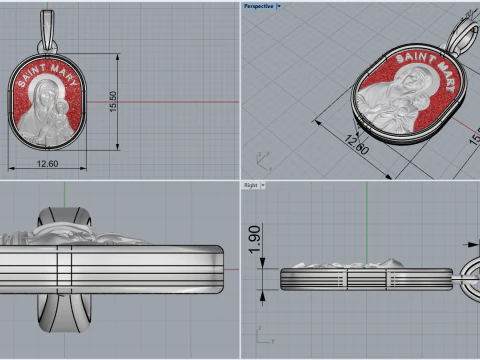
Task: Select the pendant side edge in the Right viewport
Action: pyautogui.click(x=366, y=279)
